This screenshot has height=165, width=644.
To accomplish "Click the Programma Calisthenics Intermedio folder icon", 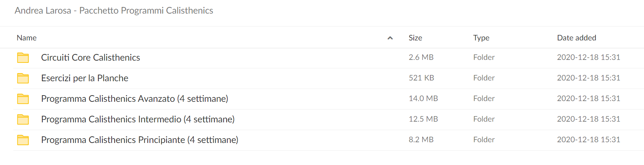I will (x=23, y=119).
